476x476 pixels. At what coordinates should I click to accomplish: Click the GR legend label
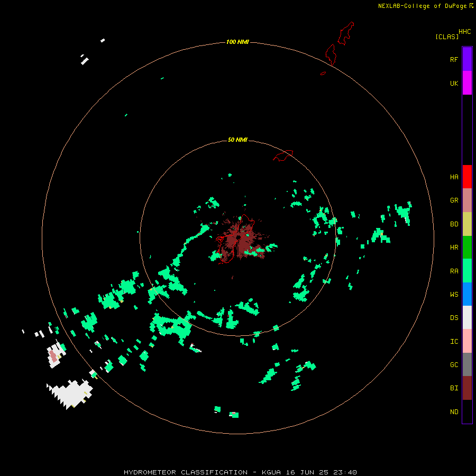click(454, 200)
